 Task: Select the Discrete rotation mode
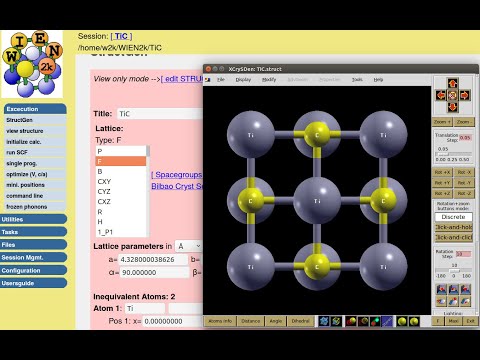(x=453, y=217)
